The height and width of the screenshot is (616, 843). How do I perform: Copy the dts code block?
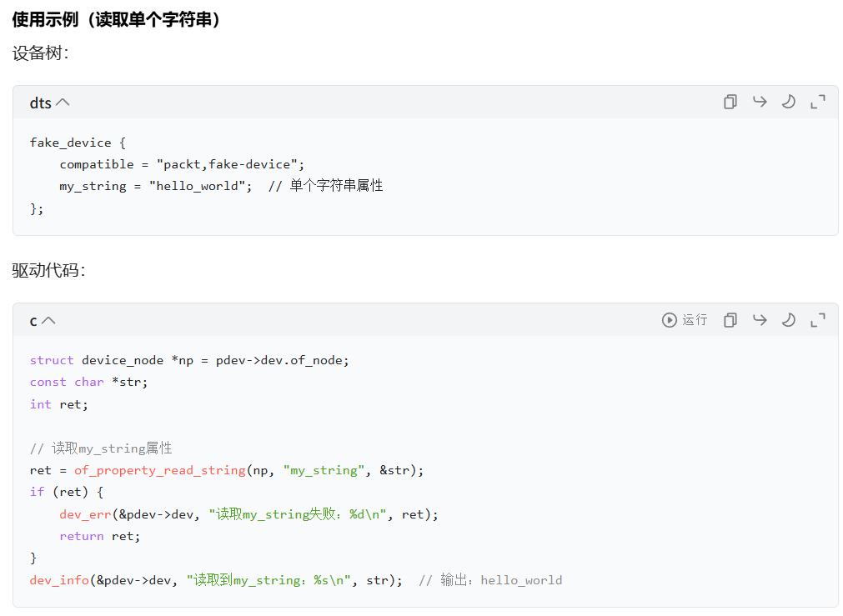pyautogui.click(x=730, y=102)
